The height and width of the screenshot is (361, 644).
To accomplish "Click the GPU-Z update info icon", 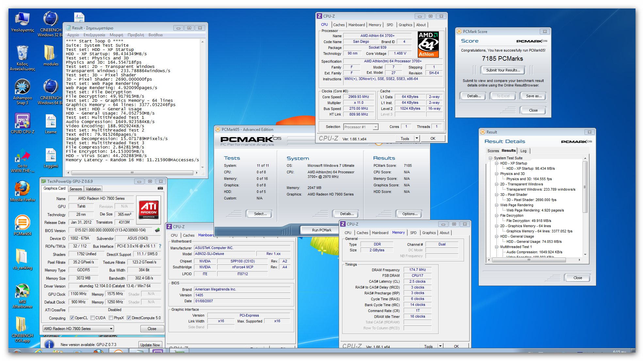I will (49, 344).
